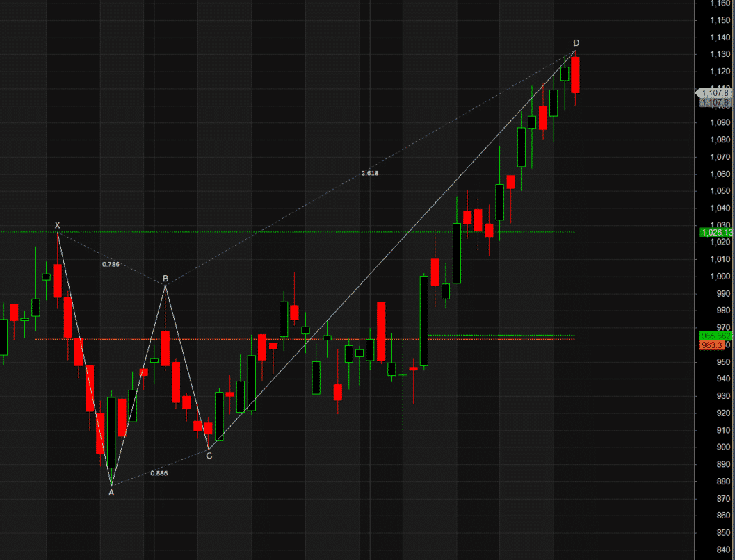This screenshot has width=735, height=560.
Task: Click the green 1,026.13 price tag
Action: point(716,233)
